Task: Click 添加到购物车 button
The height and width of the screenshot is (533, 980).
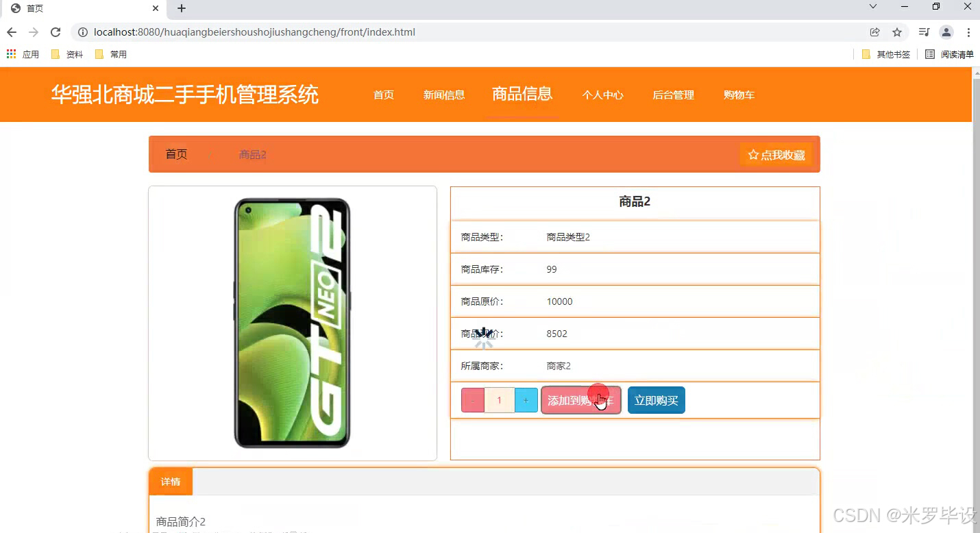Action: (581, 400)
